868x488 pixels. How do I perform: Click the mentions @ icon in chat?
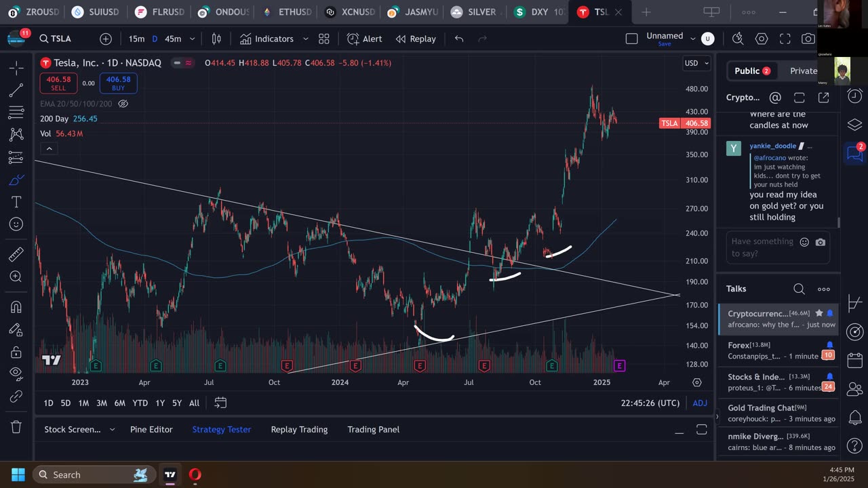click(775, 98)
